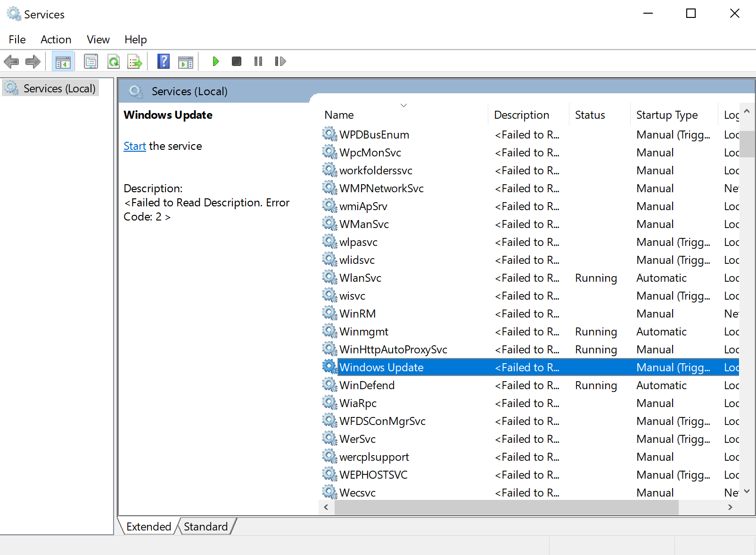The width and height of the screenshot is (756, 555).
Task: Click the horizontal scrollbar right arrow
Action: 730,507
